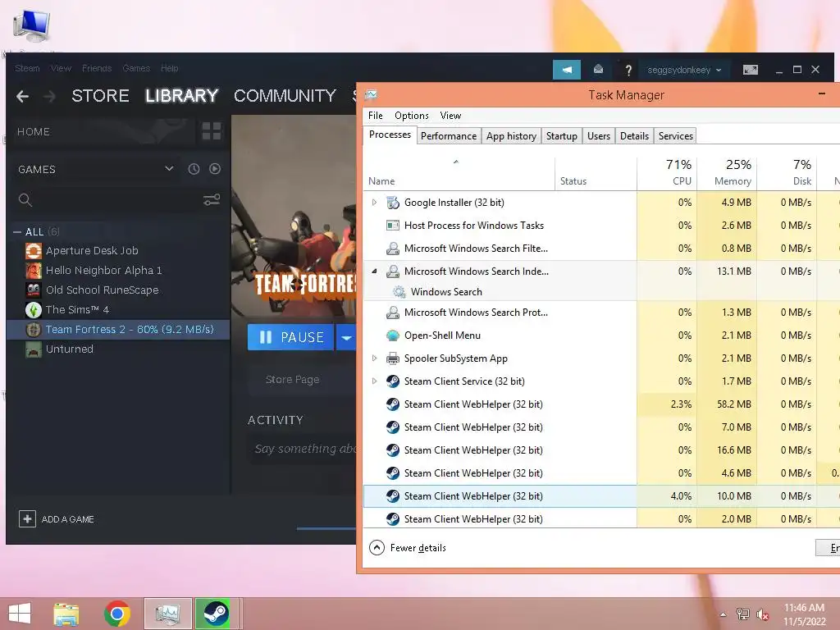
Task: Click the Say something activity box
Action: (304, 449)
